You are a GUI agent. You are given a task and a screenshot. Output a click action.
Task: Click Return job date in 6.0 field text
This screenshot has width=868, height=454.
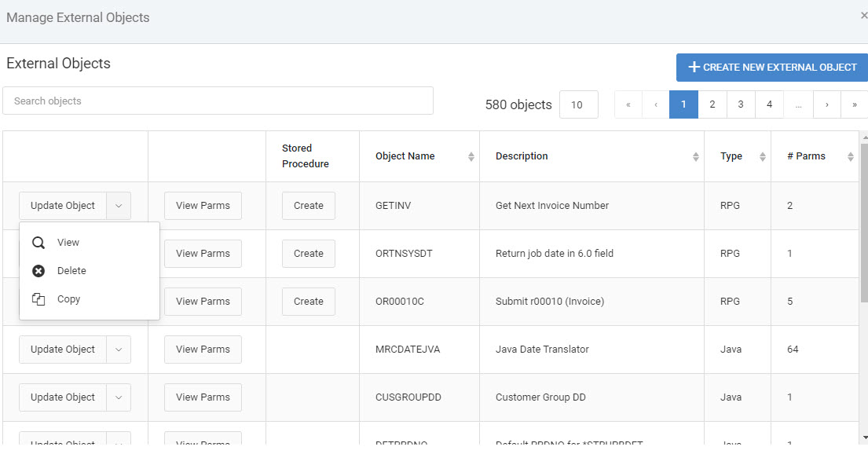coord(554,254)
